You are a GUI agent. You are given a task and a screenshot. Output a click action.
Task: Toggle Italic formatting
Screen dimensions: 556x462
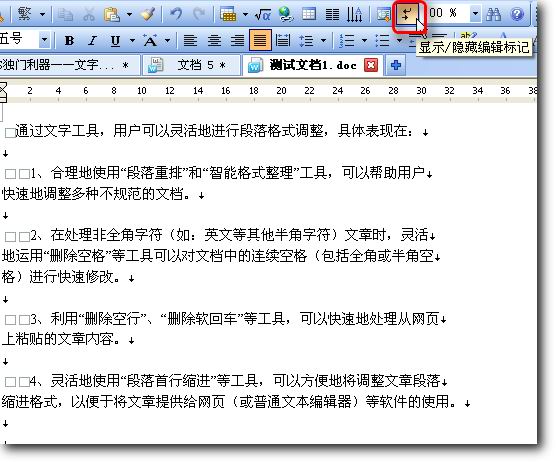93,41
